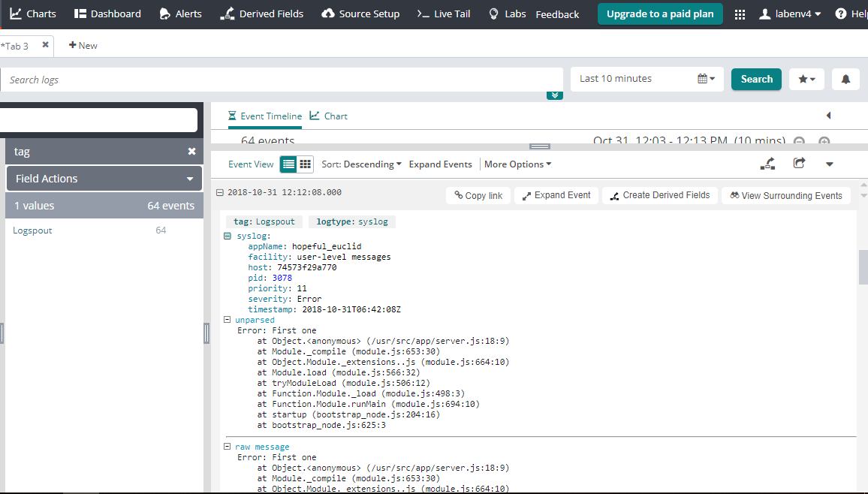This screenshot has width=868, height=494.
Task: Open the Sort: Descending dropdown
Action: 361,164
